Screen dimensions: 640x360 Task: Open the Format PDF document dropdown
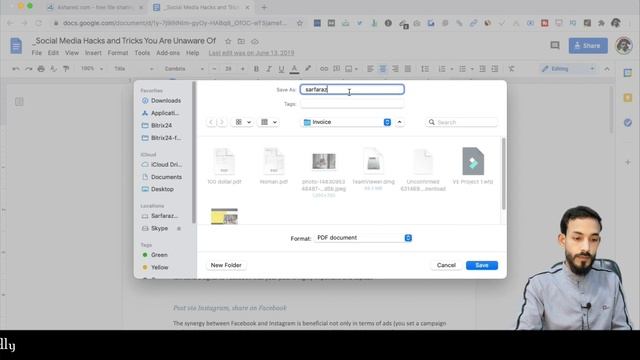tap(363, 238)
